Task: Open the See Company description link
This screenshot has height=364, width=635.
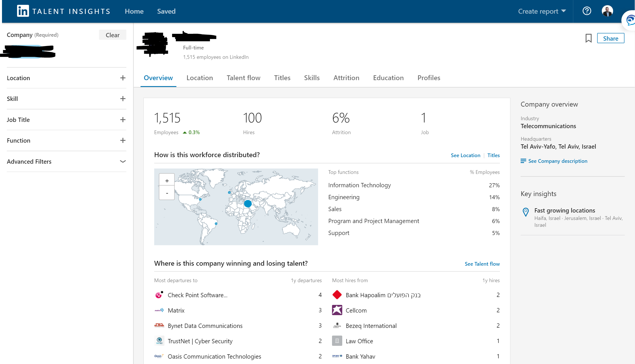Action: pyautogui.click(x=558, y=161)
